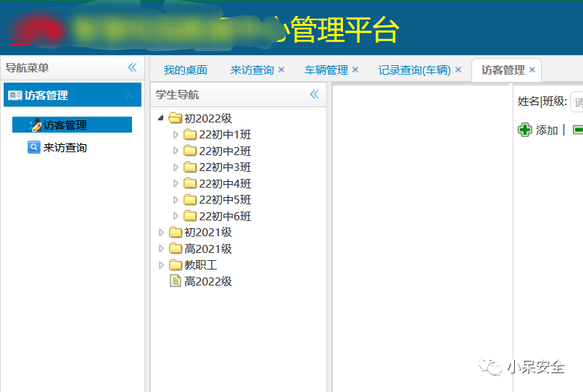Click the folder icon of 22初中2班
The image size is (583, 392).
tap(190, 151)
